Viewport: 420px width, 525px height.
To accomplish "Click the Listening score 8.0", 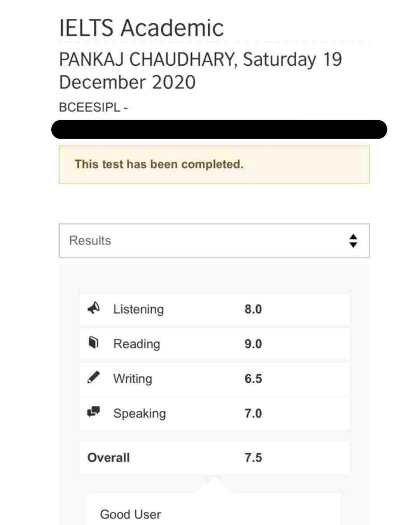I will tap(253, 309).
